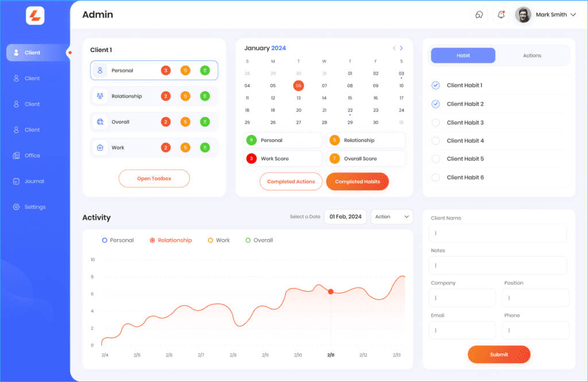588x382 pixels.
Task: Select the Relationship category icon in Client 1
Action: point(100,97)
